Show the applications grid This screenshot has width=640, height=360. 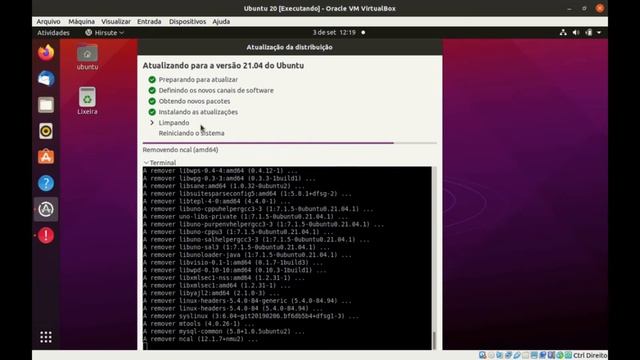click(x=46, y=337)
